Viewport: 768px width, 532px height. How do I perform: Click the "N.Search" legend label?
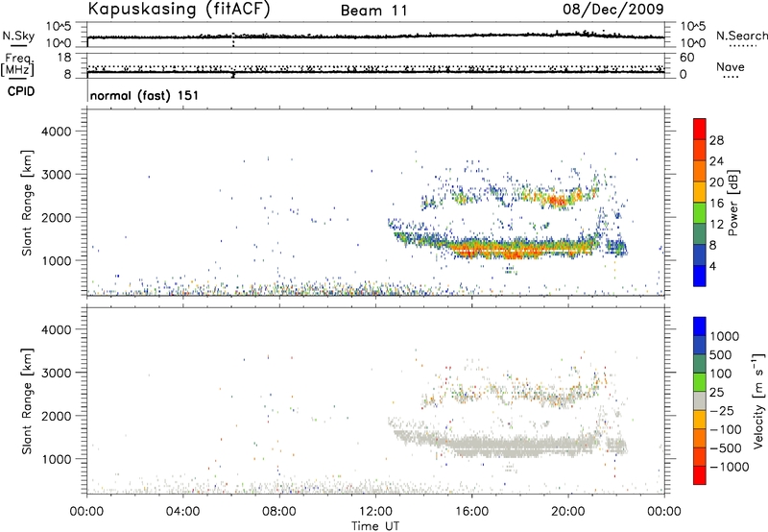tap(742, 36)
